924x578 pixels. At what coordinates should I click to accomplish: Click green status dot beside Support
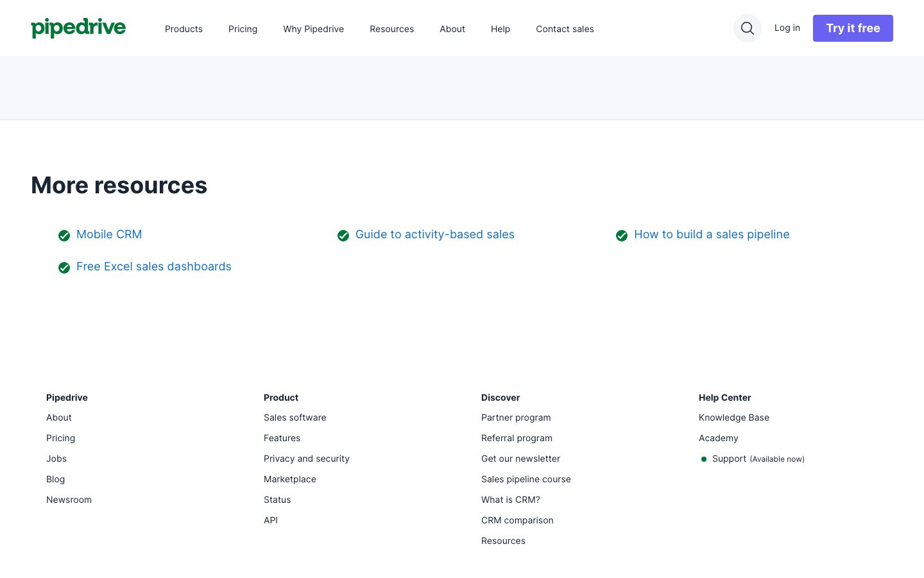[704, 459]
